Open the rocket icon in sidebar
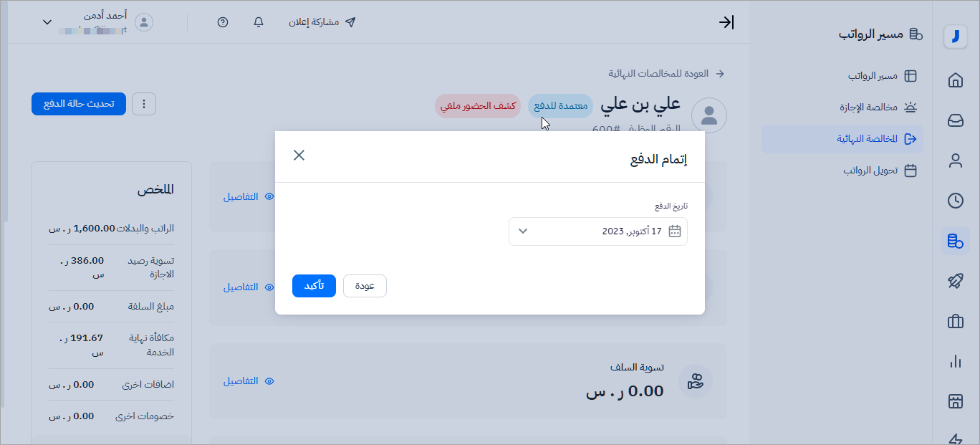980x445 pixels. point(955,281)
